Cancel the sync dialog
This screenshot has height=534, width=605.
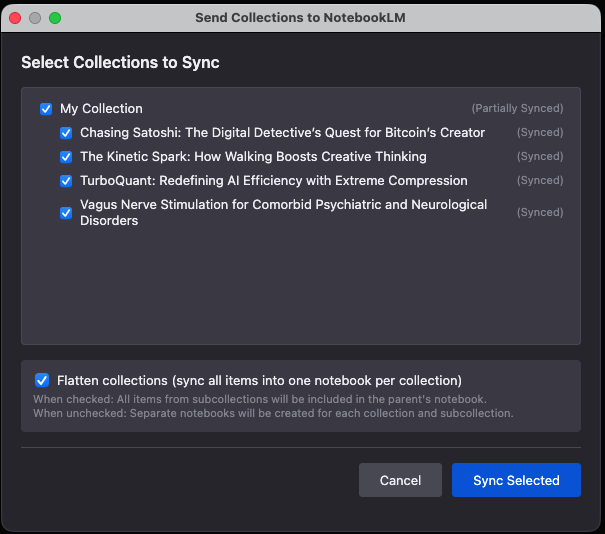(400, 480)
